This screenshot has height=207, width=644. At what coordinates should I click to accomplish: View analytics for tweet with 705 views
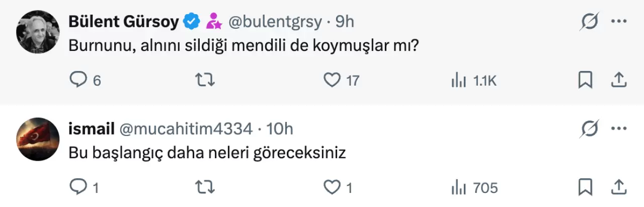pyautogui.click(x=457, y=188)
